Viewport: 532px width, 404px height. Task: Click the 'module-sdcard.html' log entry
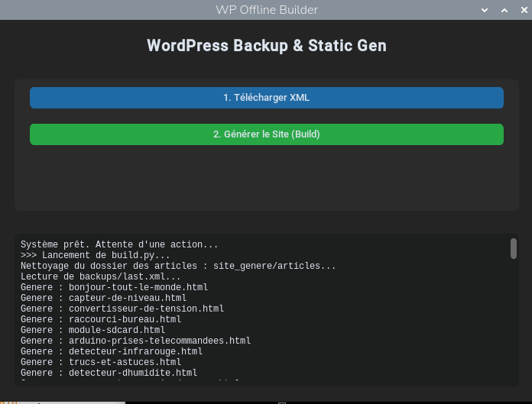pos(92,330)
